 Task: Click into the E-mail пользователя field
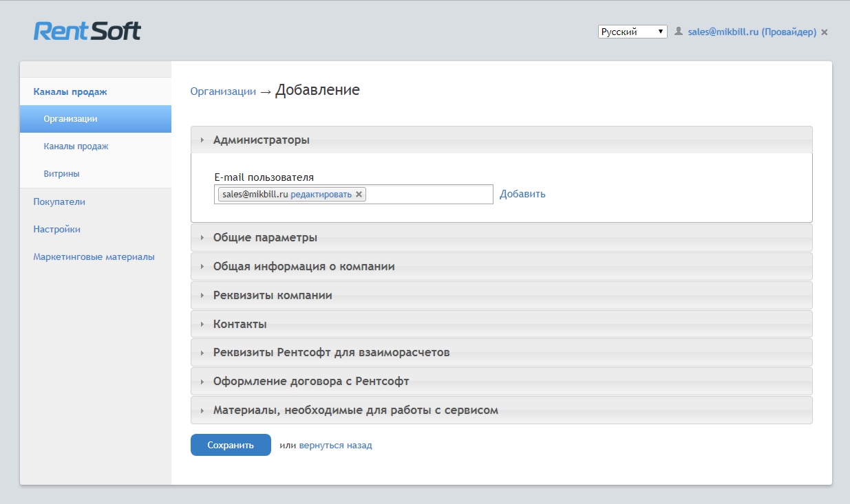point(428,195)
